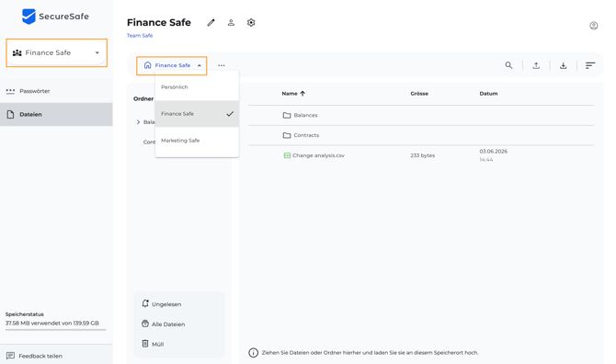Expand the Finance Safe selector in sidebar
Image resolution: width=616 pixels, height=364 pixels.
(57, 52)
